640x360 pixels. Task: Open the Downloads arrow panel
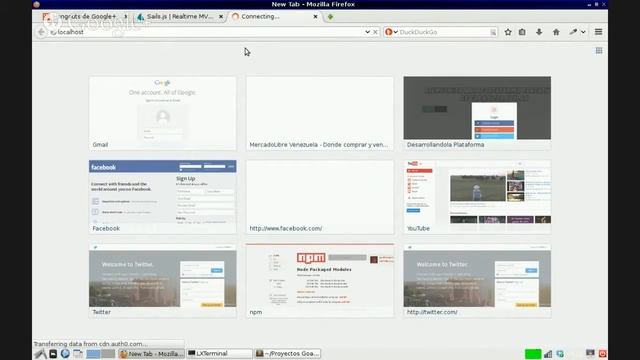(x=539, y=32)
